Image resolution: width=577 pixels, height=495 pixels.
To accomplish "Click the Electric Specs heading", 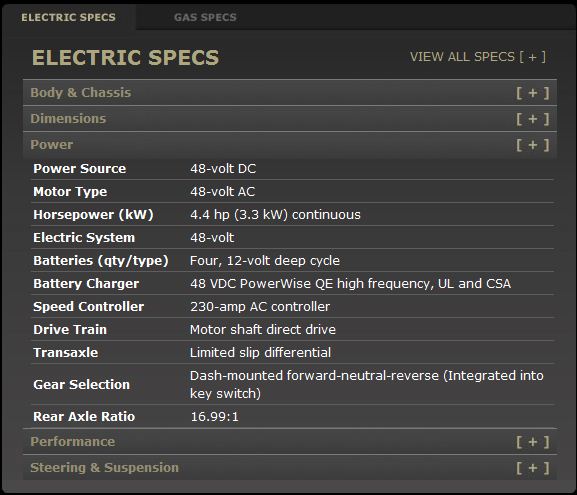I will coord(125,57).
